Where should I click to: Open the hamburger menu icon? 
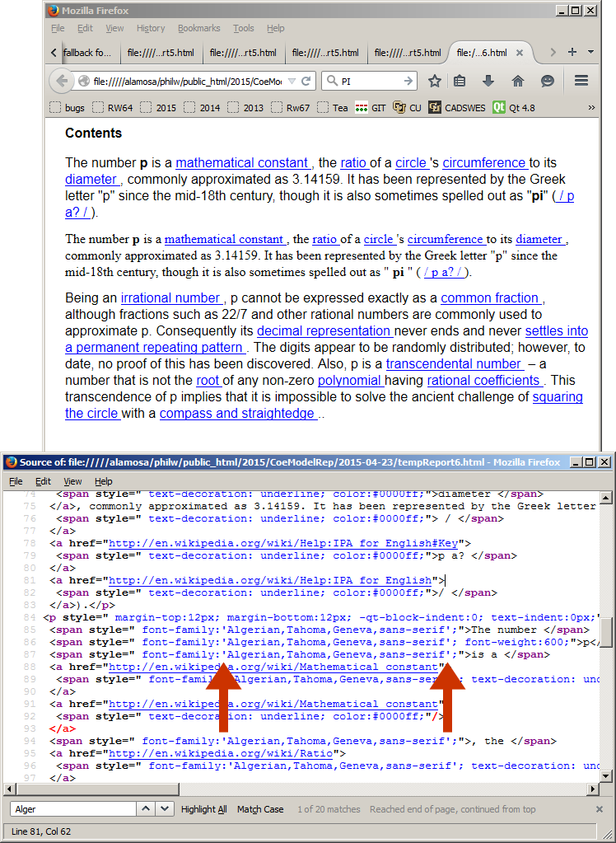pyautogui.click(x=581, y=81)
